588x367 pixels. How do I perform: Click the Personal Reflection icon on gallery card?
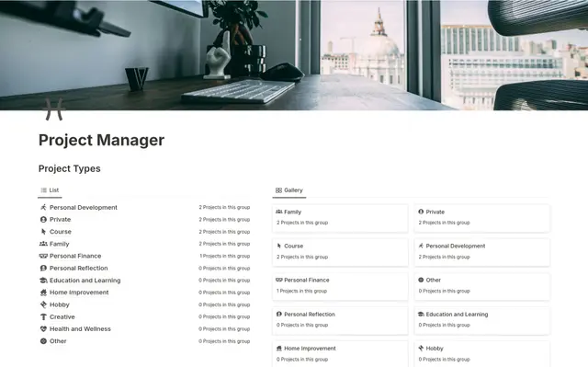click(x=279, y=314)
